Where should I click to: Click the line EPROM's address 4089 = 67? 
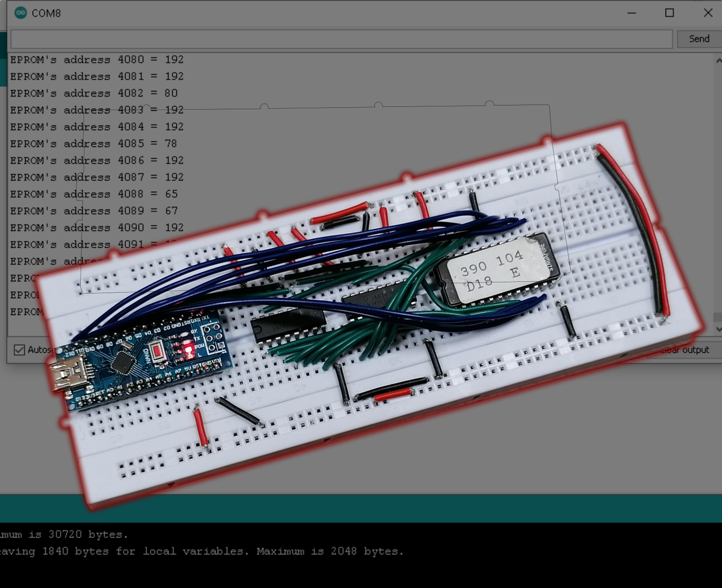92,211
